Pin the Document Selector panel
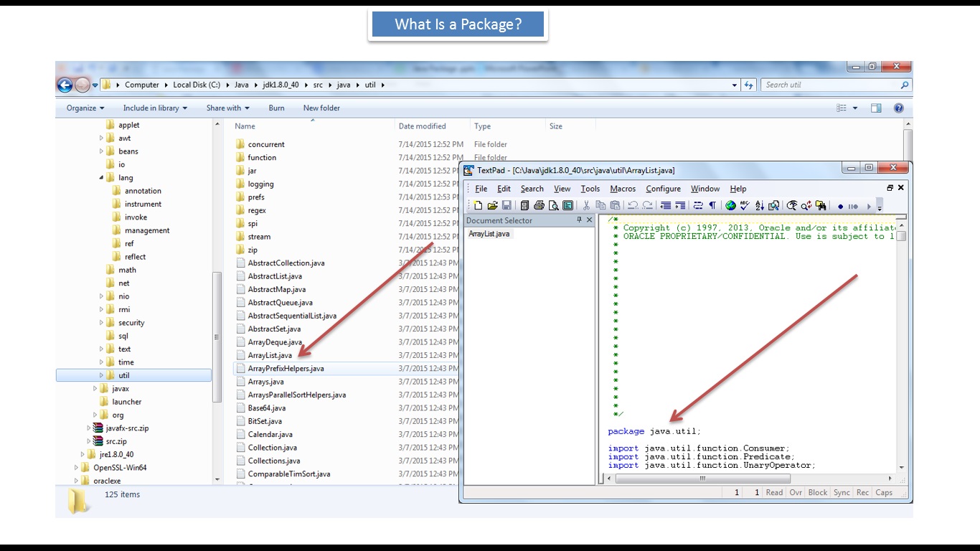The height and width of the screenshot is (551, 980). tap(580, 220)
